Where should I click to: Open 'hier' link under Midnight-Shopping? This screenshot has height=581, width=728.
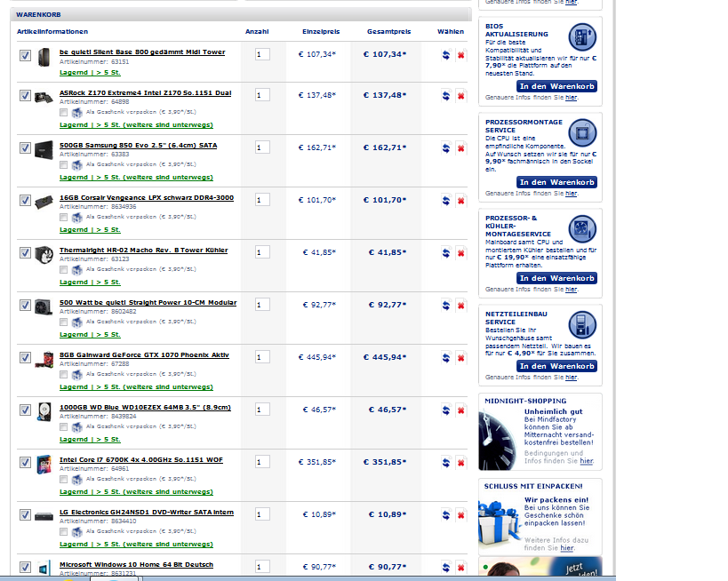(587, 461)
